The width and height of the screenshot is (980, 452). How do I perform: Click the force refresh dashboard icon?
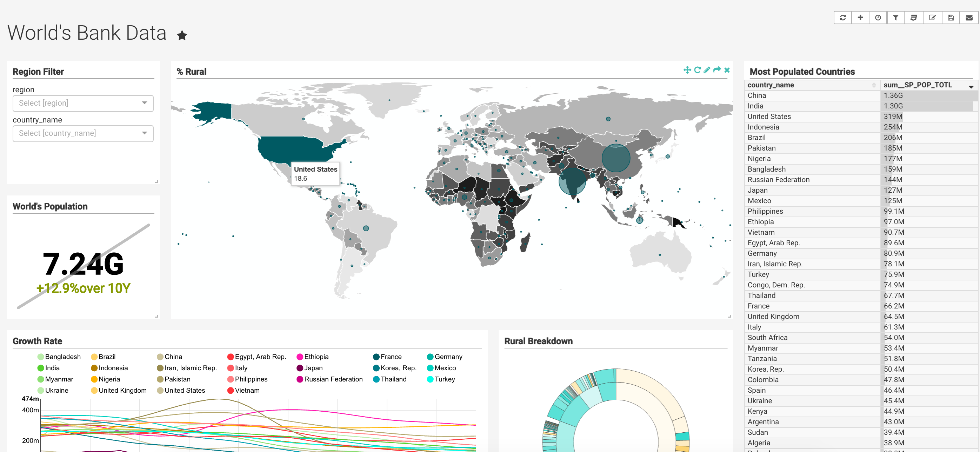coord(843,18)
